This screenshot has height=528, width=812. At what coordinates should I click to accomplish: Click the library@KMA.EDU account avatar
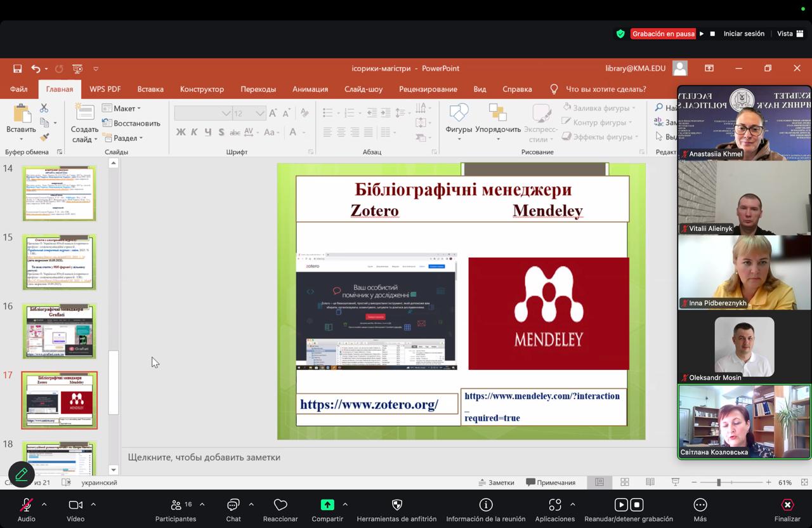(680, 68)
